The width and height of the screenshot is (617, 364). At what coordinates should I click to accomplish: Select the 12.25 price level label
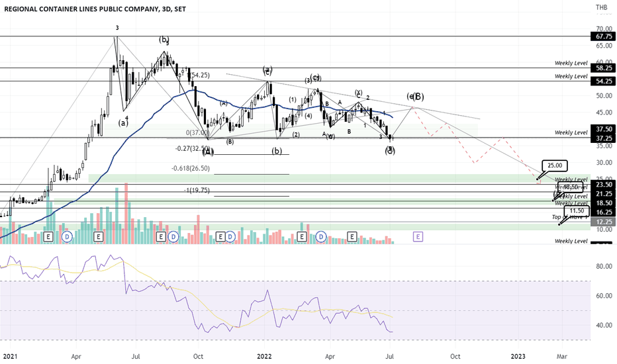[604, 222]
